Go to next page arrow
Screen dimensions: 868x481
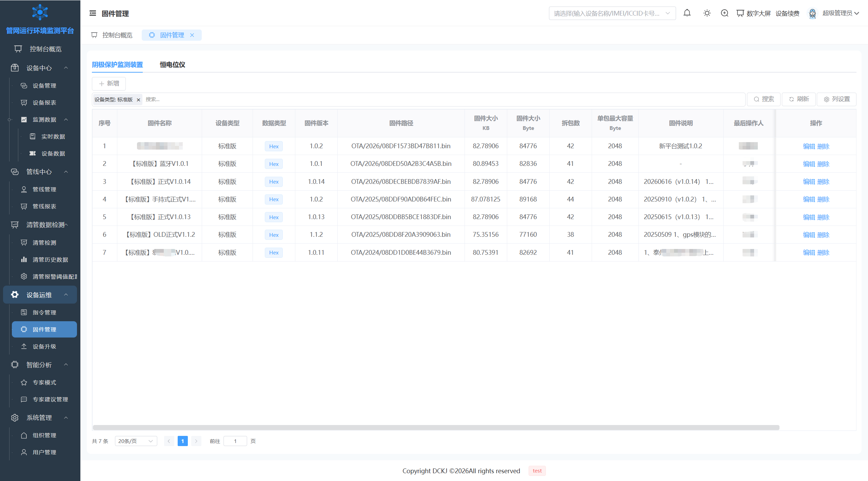click(196, 441)
